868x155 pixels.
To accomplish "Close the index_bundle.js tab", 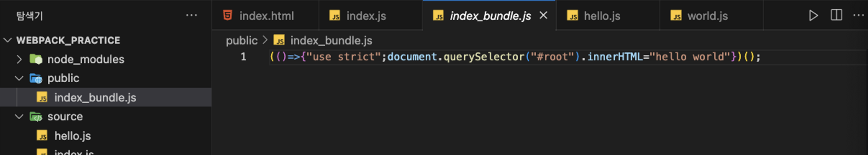I will coord(543,16).
